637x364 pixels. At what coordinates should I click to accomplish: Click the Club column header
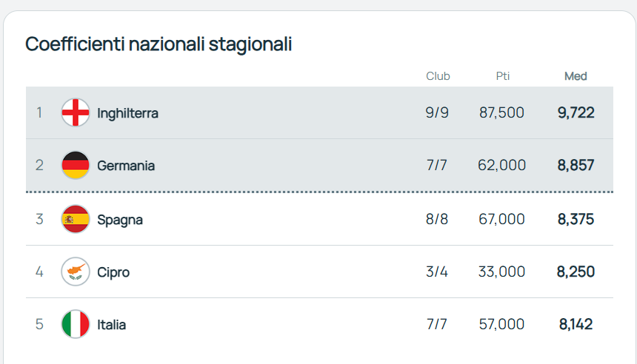[438, 76]
